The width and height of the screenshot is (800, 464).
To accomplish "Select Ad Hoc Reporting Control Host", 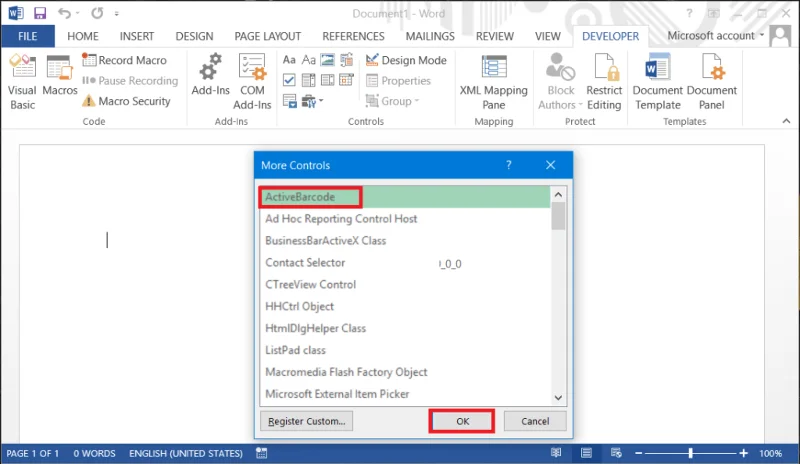I will pyautogui.click(x=405, y=219).
